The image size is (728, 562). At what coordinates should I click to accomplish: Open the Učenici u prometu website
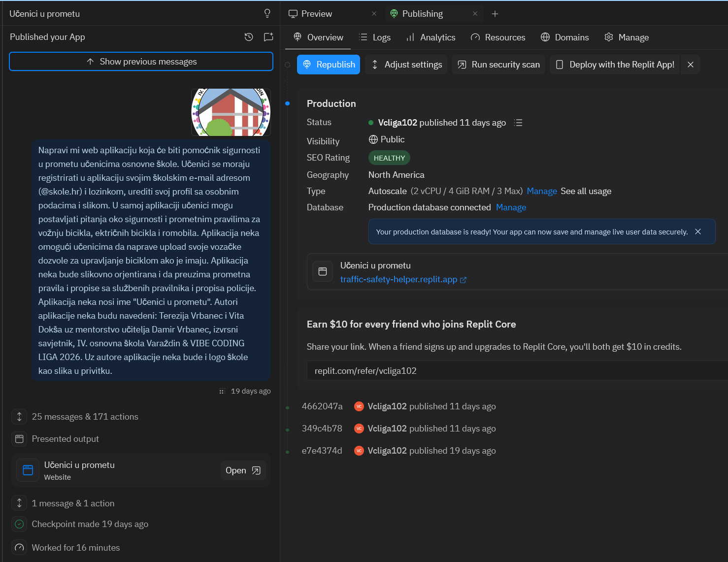243,470
